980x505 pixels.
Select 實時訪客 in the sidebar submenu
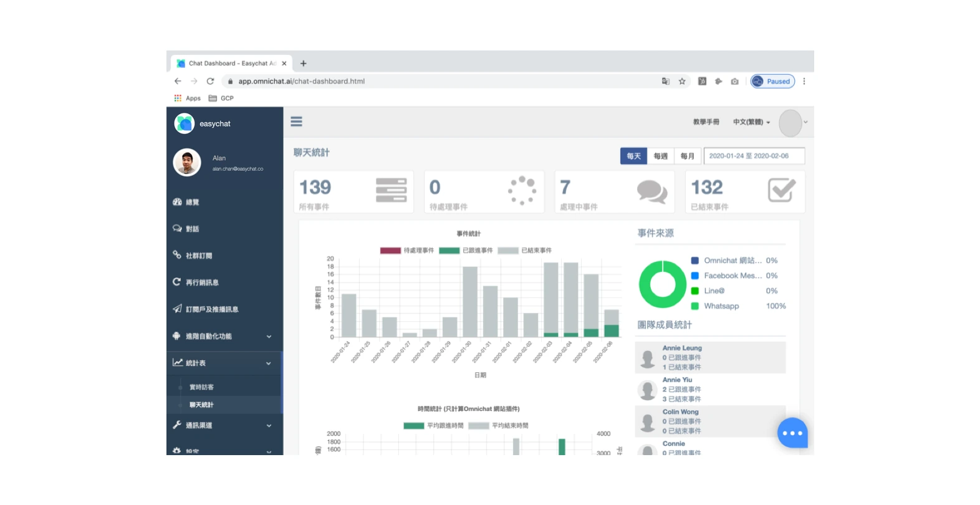tap(201, 387)
